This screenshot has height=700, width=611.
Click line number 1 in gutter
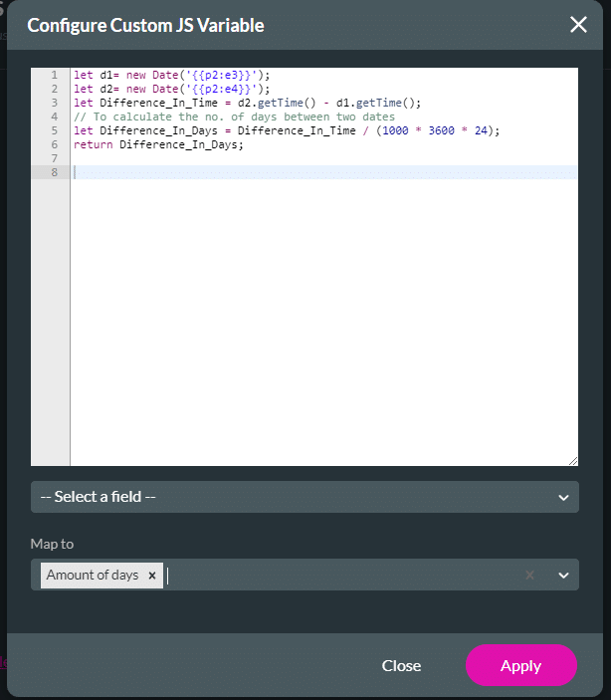(54, 75)
